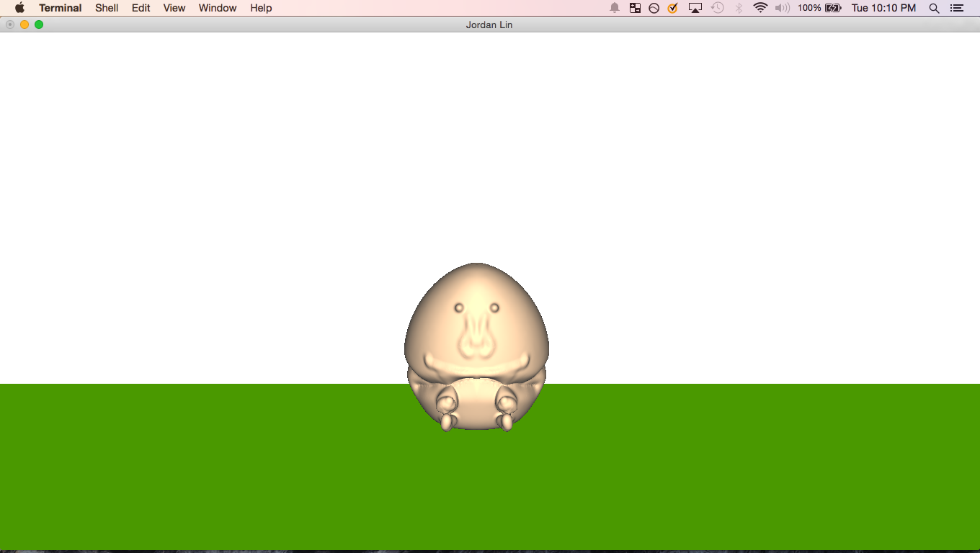Open the View menu
980x553 pixels.
(174, 8)
